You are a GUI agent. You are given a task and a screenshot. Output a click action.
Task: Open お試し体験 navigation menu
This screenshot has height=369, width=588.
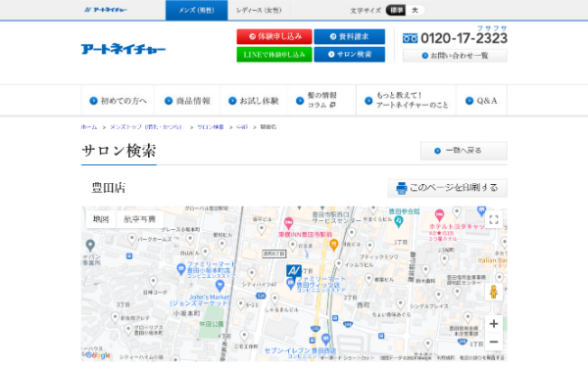click(254, 101)
